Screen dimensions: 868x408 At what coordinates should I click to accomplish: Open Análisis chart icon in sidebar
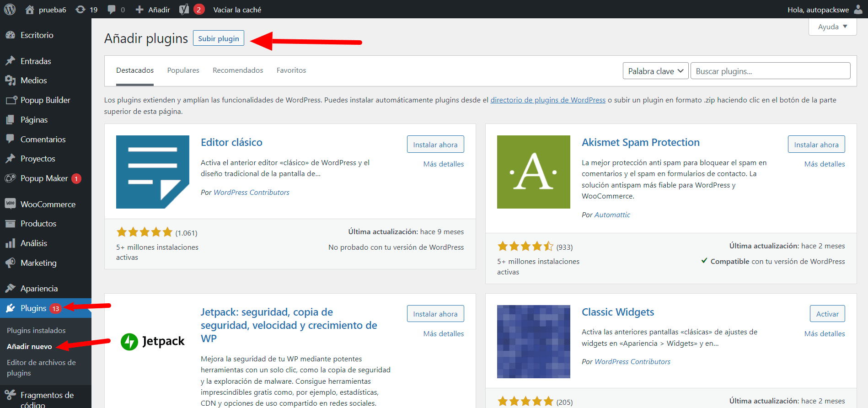click(x=10, y=243)
